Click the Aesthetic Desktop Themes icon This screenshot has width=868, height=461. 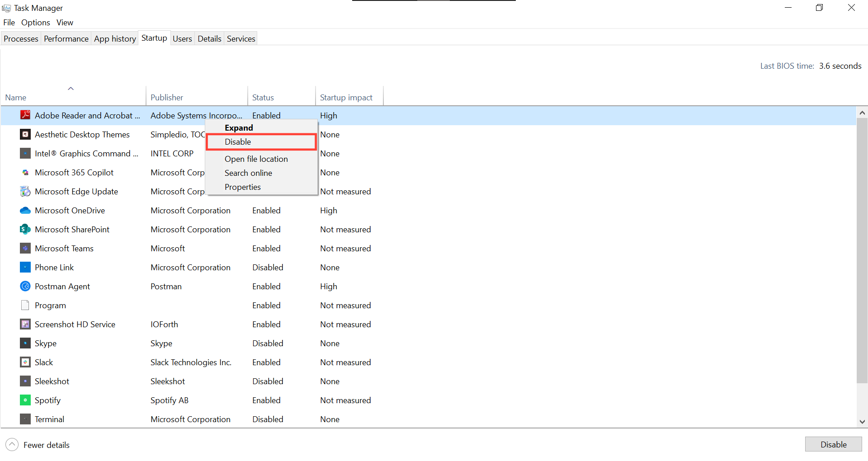[x=25, y=134]
